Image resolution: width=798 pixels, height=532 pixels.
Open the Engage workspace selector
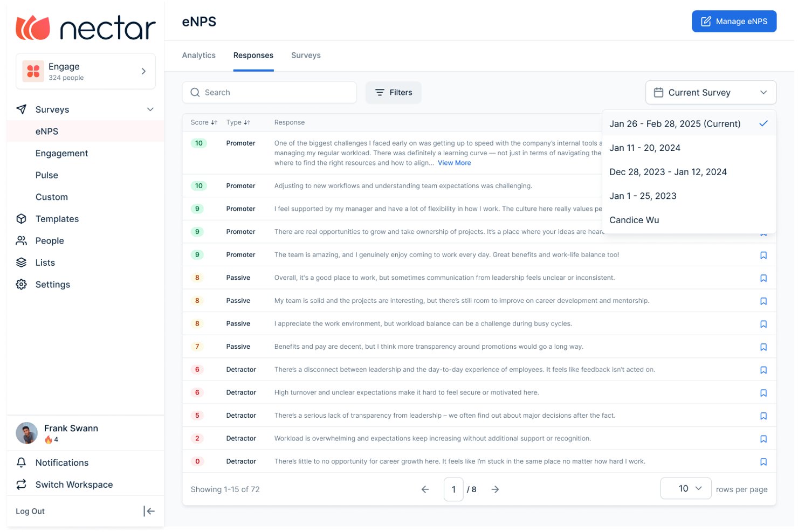86,71
